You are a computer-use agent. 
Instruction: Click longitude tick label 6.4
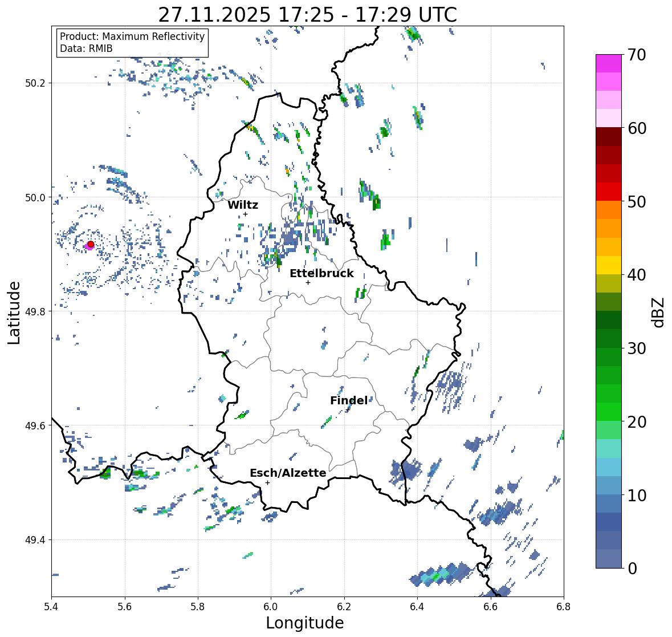pos(417,607)
